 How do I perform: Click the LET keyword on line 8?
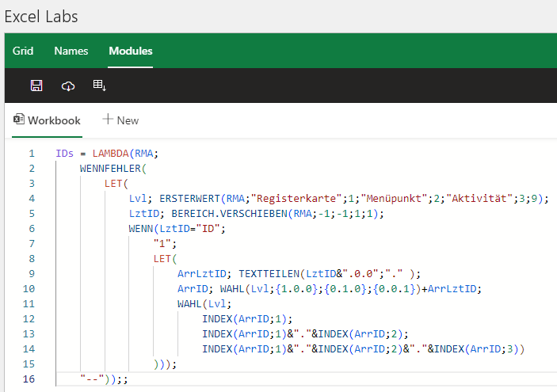click(162, 258)
